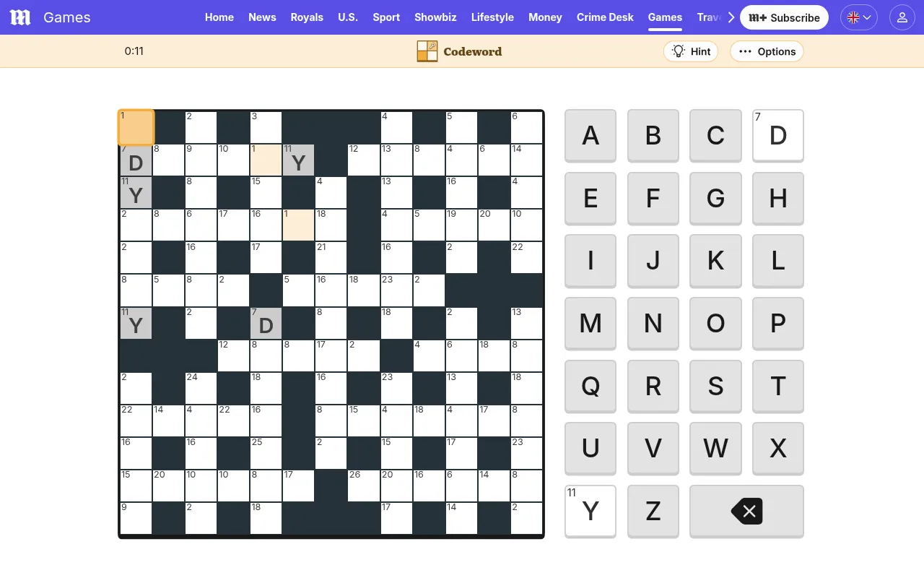Open the News section

click(262, 17)
